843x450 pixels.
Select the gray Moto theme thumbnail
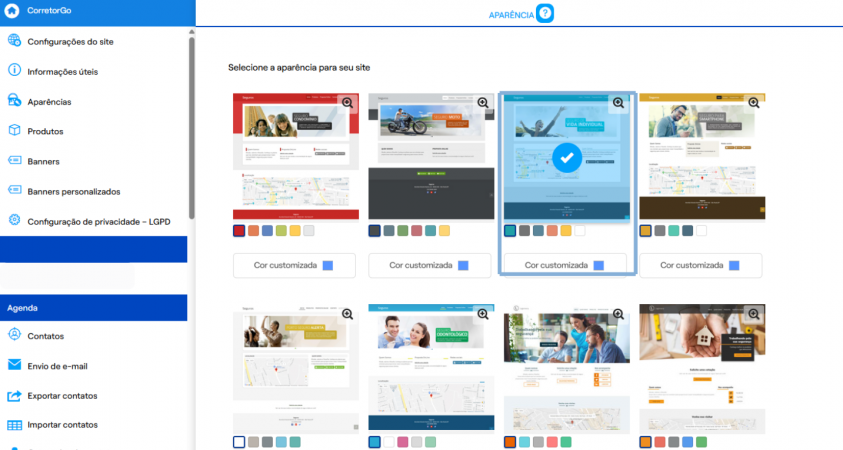[431, 156]
